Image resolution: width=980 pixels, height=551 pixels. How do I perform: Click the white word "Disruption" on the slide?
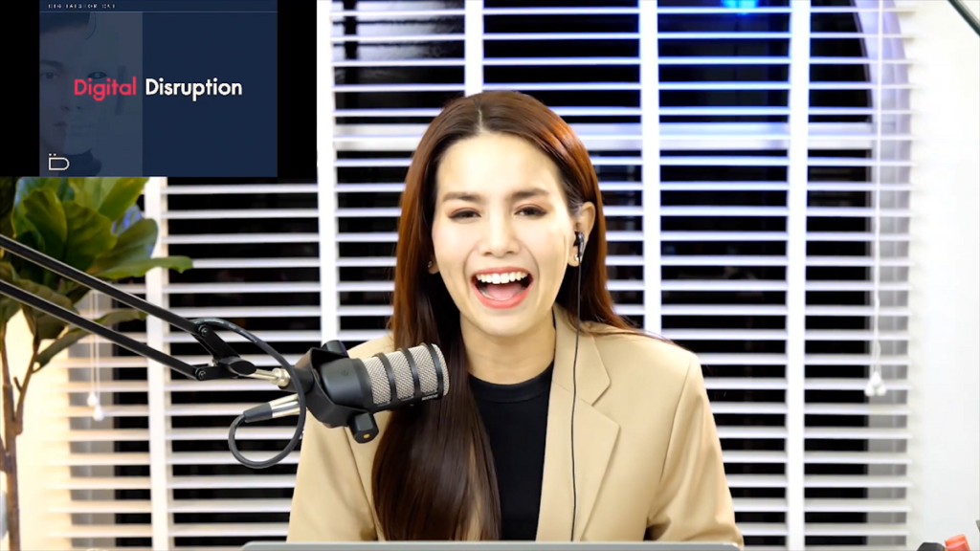[x=193, y=87]
